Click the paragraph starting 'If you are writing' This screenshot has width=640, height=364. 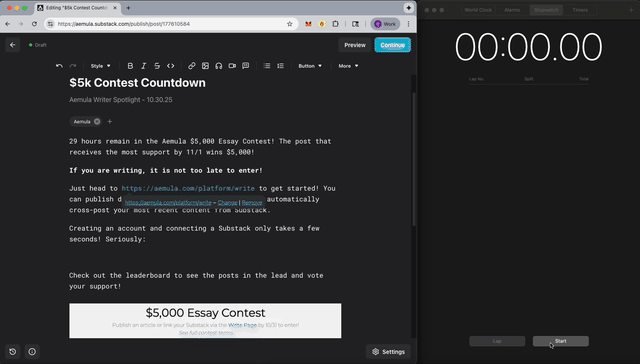click(x=166, y=170)
